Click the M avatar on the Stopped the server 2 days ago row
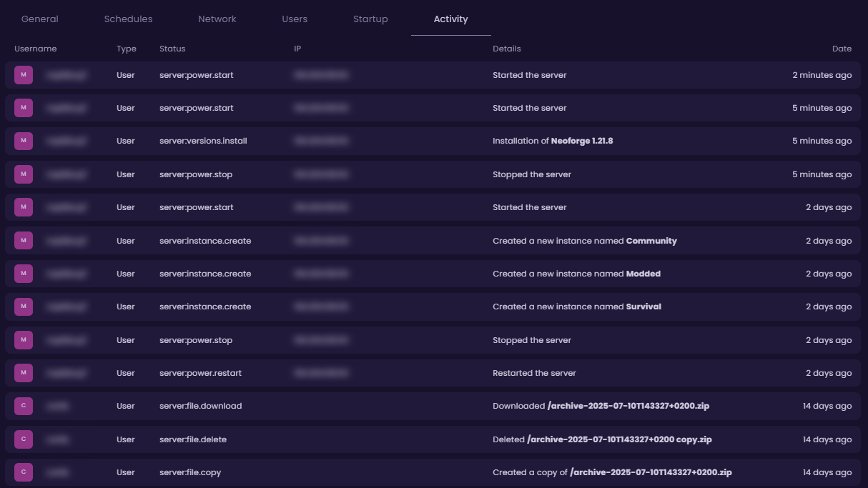Viewport: 868px width, 488px height. pos(24,340)
